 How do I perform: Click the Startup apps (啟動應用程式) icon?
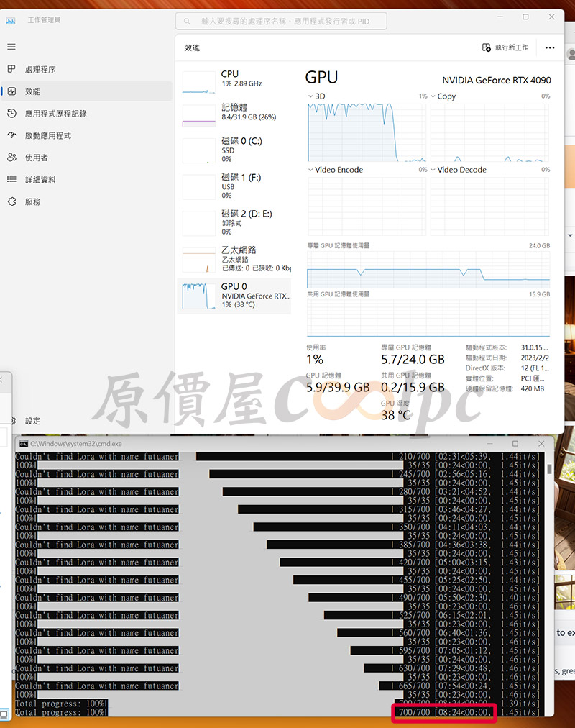pos(12,135)
